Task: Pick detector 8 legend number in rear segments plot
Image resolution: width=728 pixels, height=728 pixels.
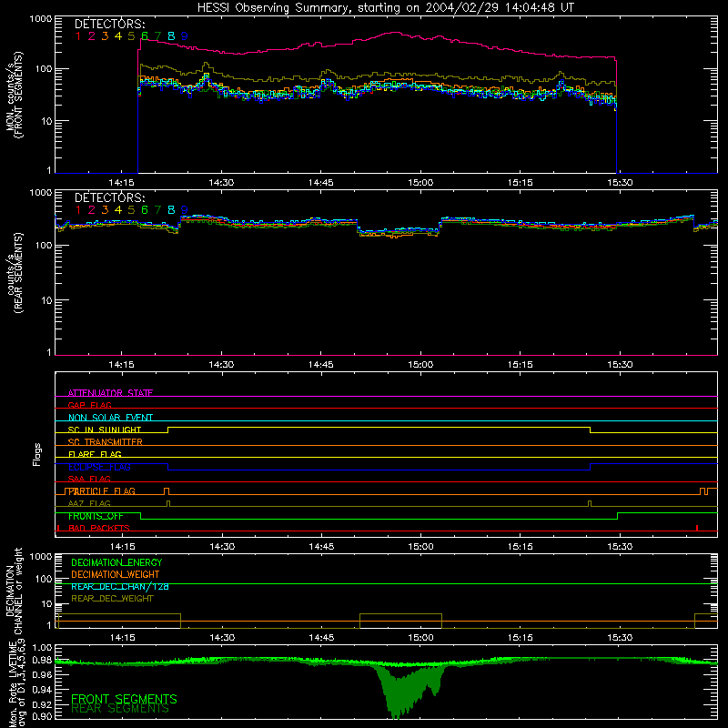Action: point(171,210)
